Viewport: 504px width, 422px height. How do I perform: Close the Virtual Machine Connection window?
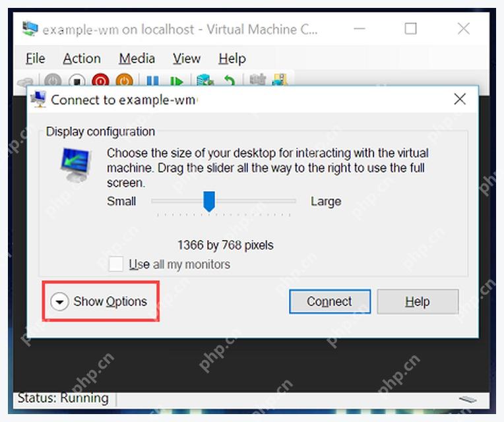point(464,28)
